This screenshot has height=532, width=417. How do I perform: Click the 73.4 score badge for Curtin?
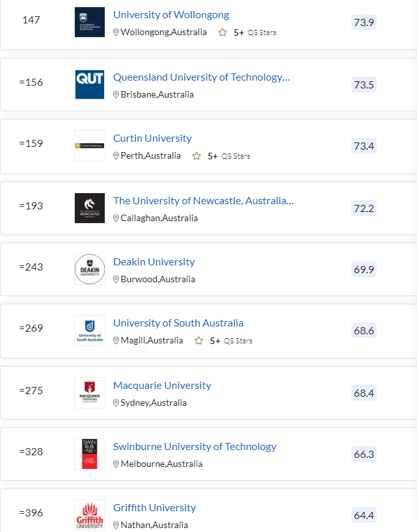tap(364, 146)
